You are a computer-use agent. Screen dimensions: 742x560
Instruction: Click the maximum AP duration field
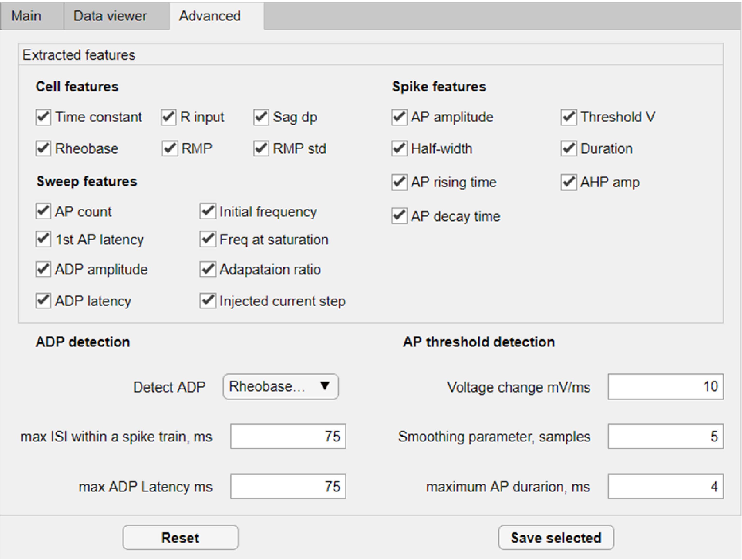click(665, 486)
